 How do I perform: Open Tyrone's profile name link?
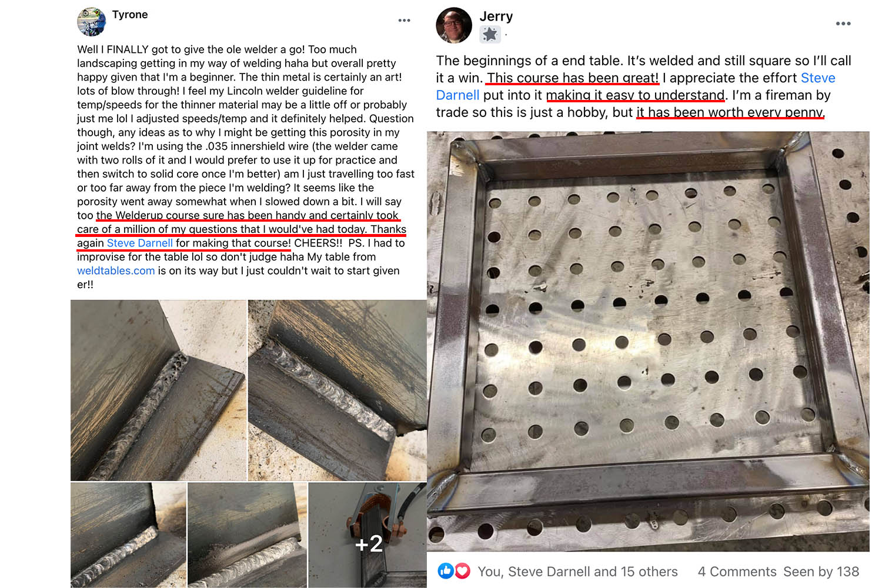pyautogui.click(x=130, y=15)
